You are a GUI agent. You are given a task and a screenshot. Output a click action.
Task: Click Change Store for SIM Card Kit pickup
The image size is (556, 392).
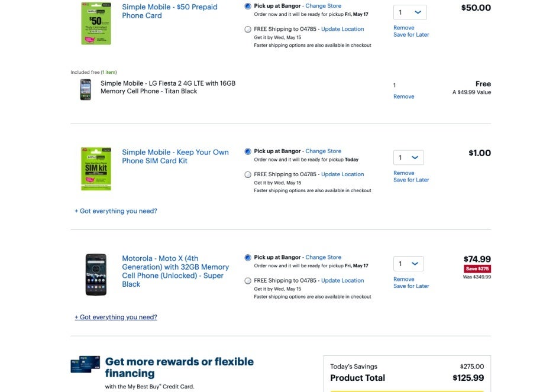tap(324, 151)
